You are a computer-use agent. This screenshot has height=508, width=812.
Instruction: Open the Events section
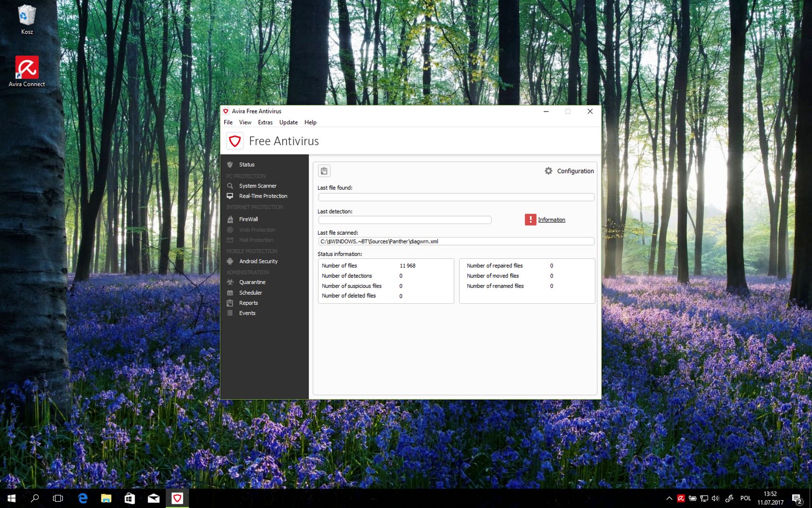point(247,313)
